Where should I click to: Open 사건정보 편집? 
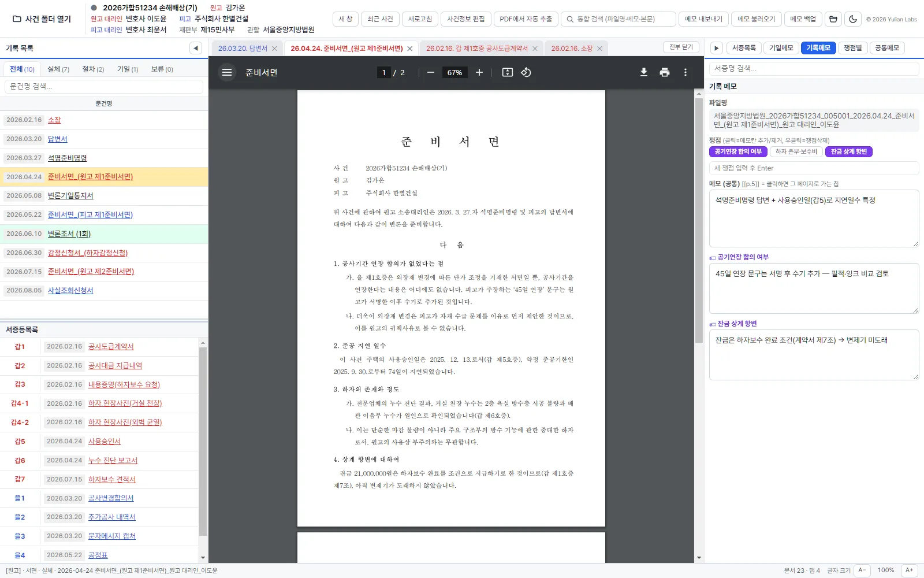tap(466, 19)
